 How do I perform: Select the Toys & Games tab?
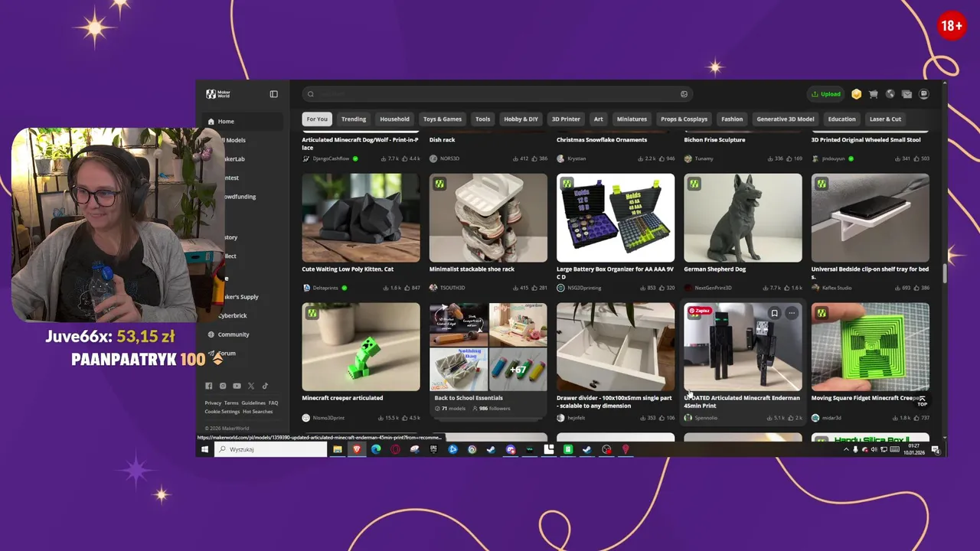pos(443,119)
